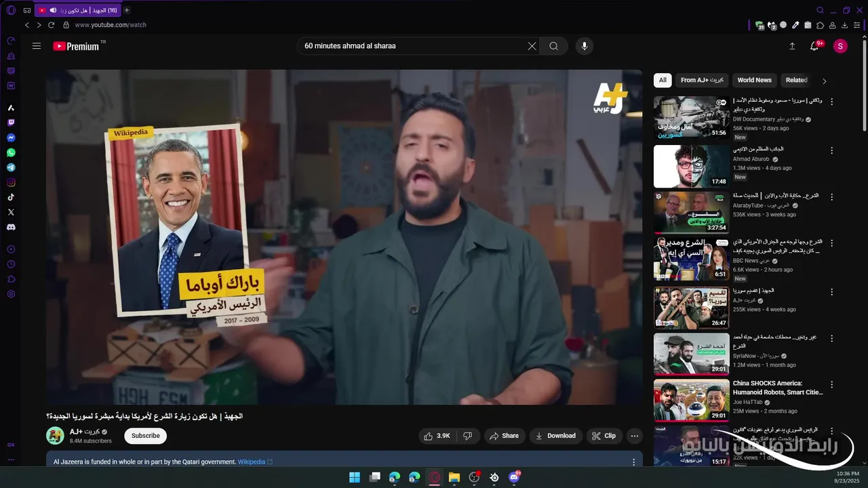Open Ahmad Aburob video thumbnail 17:48
The height and width of the screenshot is (488, 868).
point(692,166)
